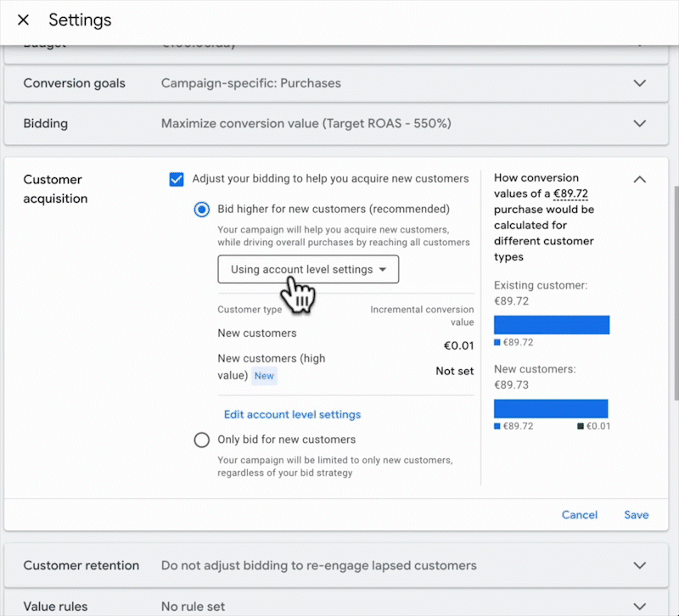Click the New badge beside high value customers

pos(264,375)
